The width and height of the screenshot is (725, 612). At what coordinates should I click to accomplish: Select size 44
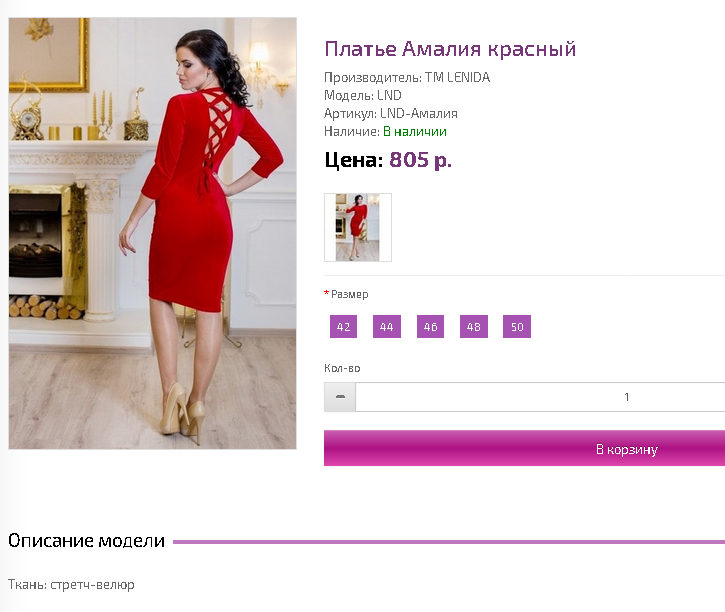pyautogui.click(x=387, y=327)
